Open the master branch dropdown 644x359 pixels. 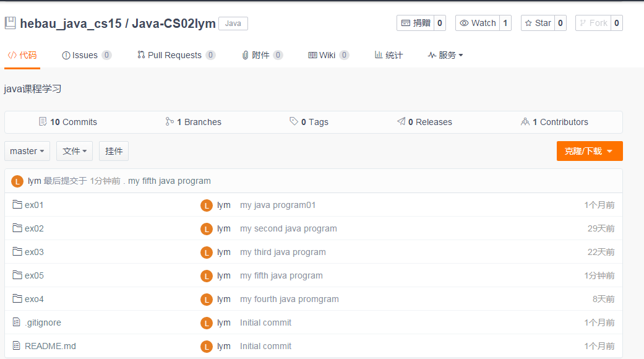pos(27,151)
